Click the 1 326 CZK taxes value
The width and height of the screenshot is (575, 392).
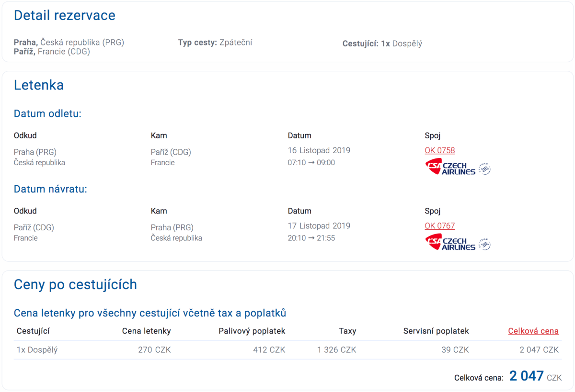(336, 350)
